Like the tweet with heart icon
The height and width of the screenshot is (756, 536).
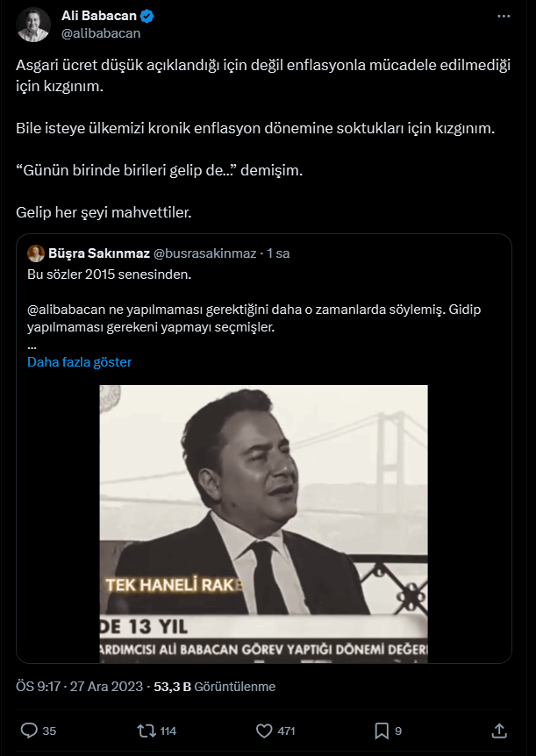[264, 731]
